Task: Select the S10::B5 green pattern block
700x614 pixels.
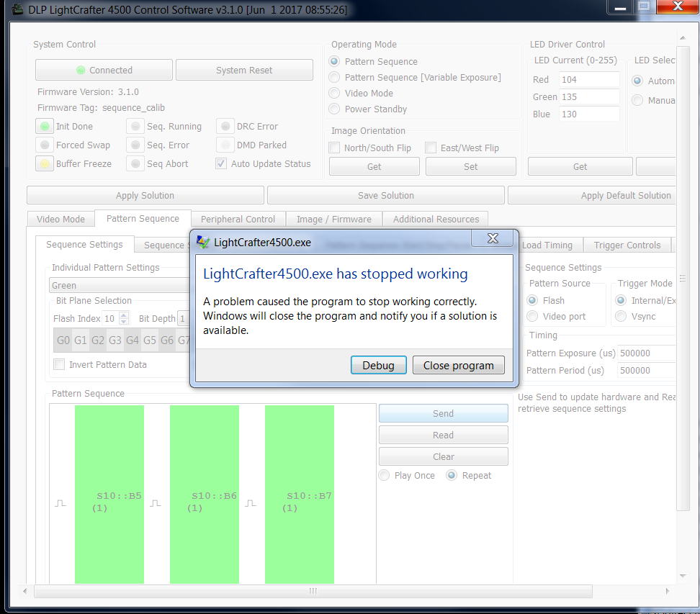Action: [109, 494]
